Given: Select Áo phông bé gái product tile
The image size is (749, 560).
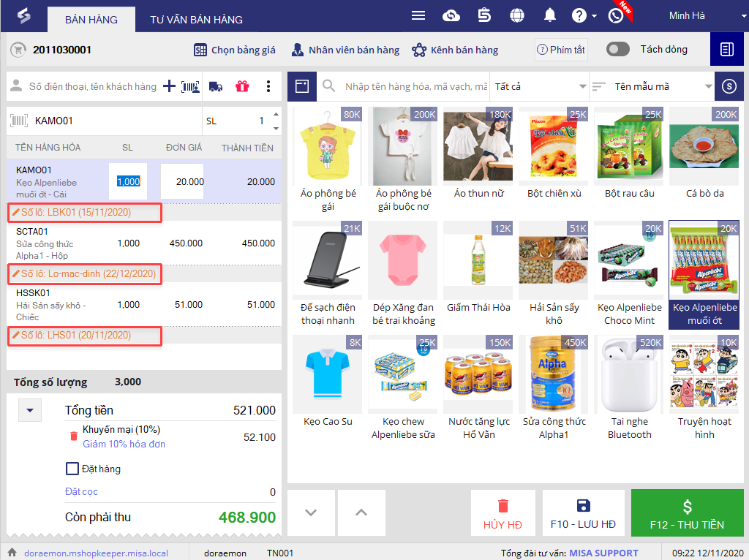Looking at the screenshot, I should click(x=328, y=160).
